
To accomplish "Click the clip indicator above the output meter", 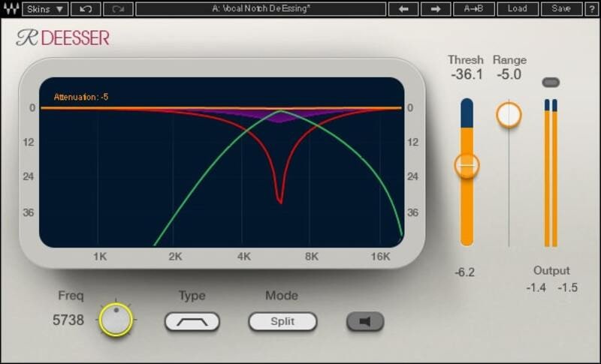I will click(x=551, y=82).
